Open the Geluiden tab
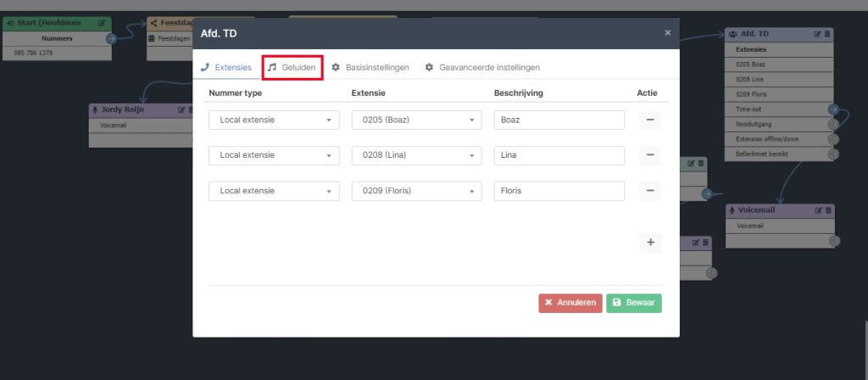This screenshot has height=380, width=868. [x=292, y=68]
